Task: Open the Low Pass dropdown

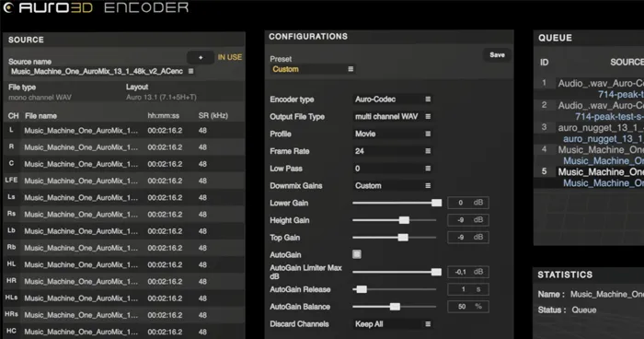Action: pyautogui.click(x=392, y=169)
